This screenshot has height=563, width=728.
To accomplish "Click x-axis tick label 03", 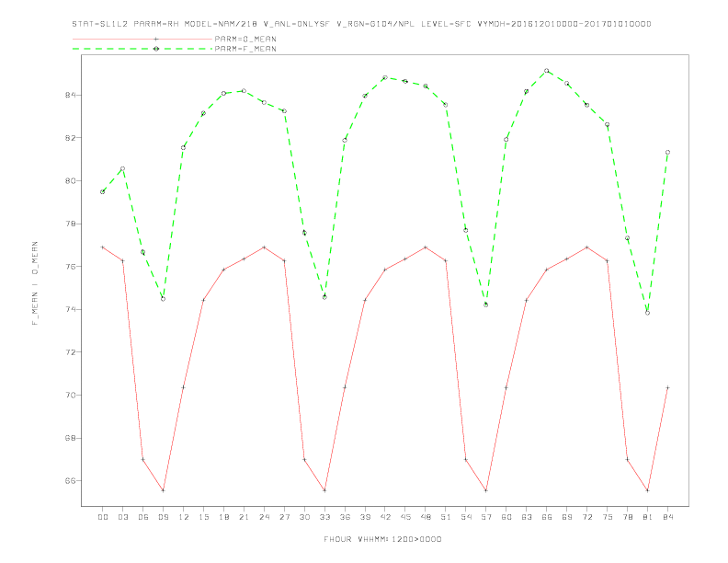I will tap(122, 517).
